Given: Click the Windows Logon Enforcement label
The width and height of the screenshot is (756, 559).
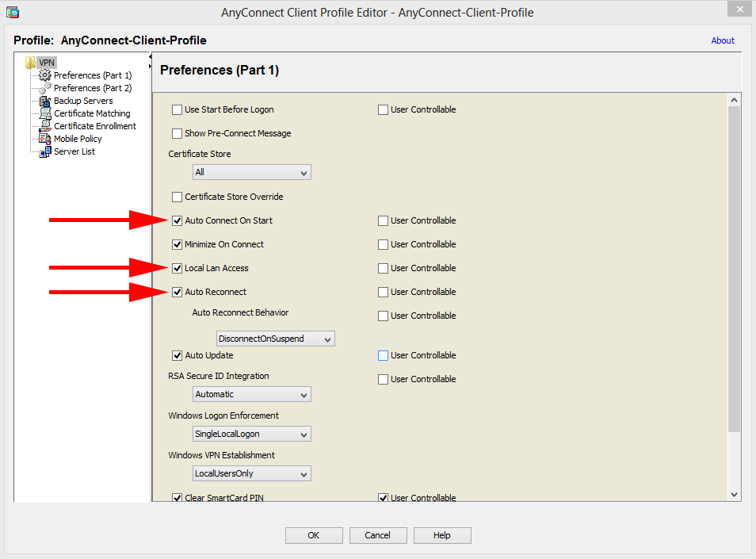Looking at the screenshot, I should 223,415.
